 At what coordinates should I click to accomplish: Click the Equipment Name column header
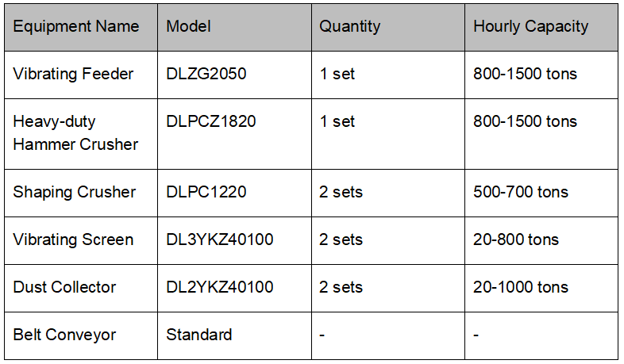point(76,26)
